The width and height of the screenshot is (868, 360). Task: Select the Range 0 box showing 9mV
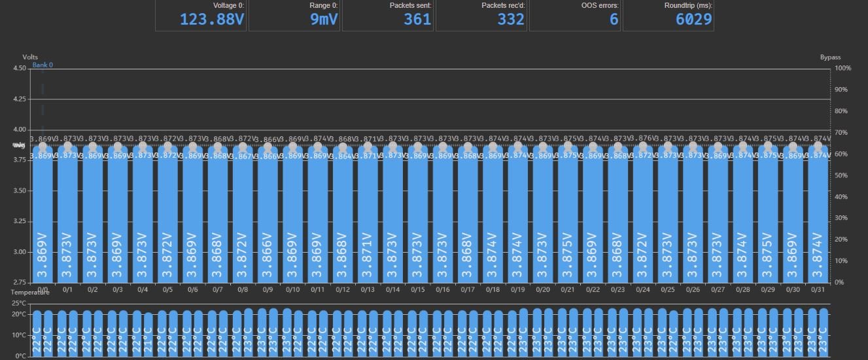(x=294, y=15)
